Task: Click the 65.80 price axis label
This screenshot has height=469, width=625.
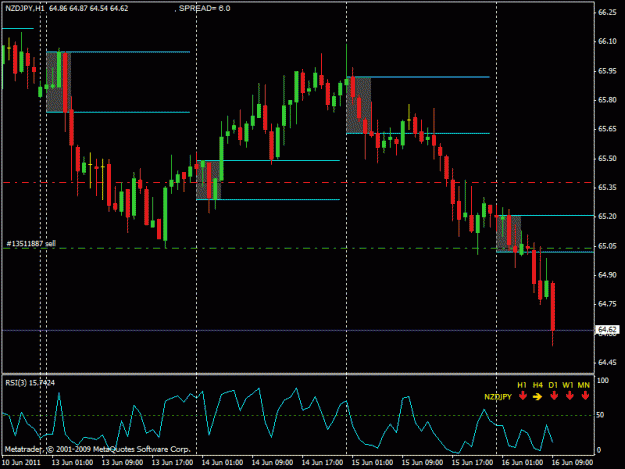Action: 607,100
